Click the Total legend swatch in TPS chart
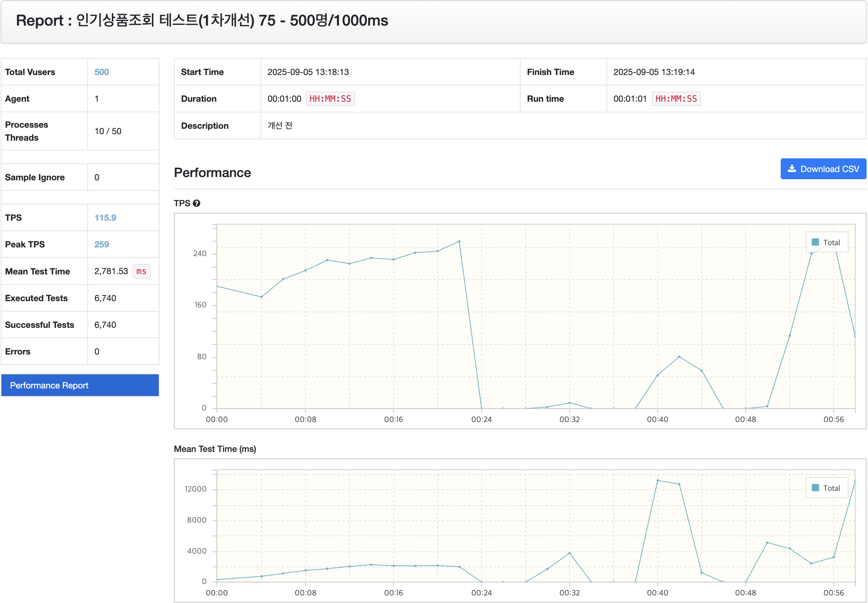Image resolution: width=868 pixels, height=603 pixels. pos(815,242)
